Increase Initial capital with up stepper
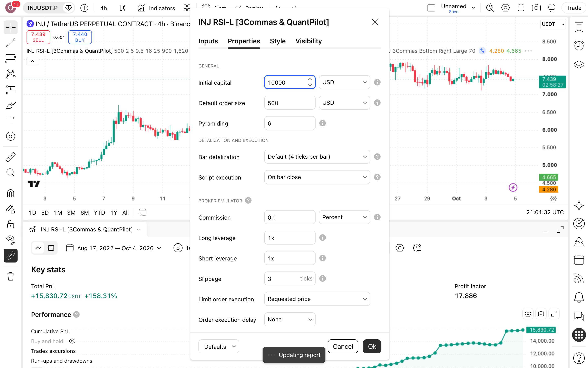The image size is (588, 368). click(310, 79)
